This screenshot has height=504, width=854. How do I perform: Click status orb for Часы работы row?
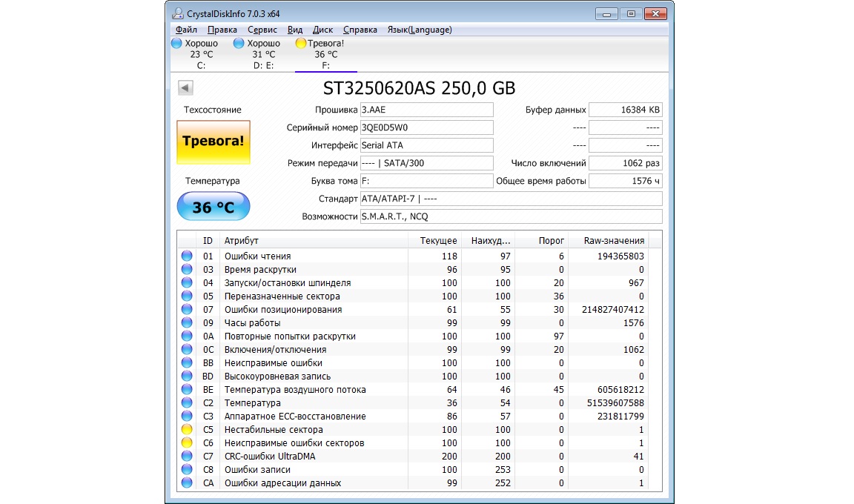187,322
